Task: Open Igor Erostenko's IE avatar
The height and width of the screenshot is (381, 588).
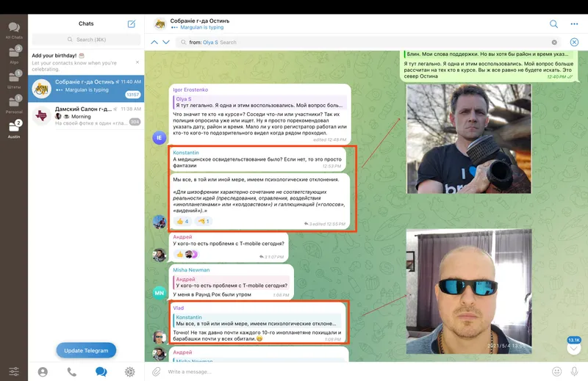Action: pyautogui.click(x=159, y=137)
